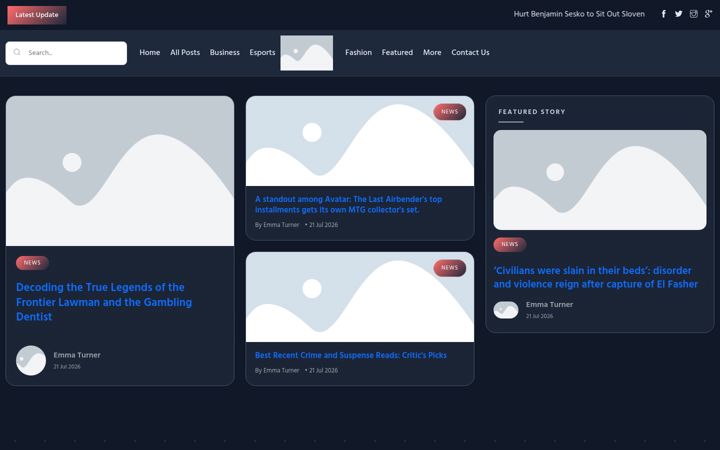Image resolution: width=720 pixels, height=450 pixels.
Task: Click Emma Turner avatar on Frontier Lawman card
Action: click(31, 360)
